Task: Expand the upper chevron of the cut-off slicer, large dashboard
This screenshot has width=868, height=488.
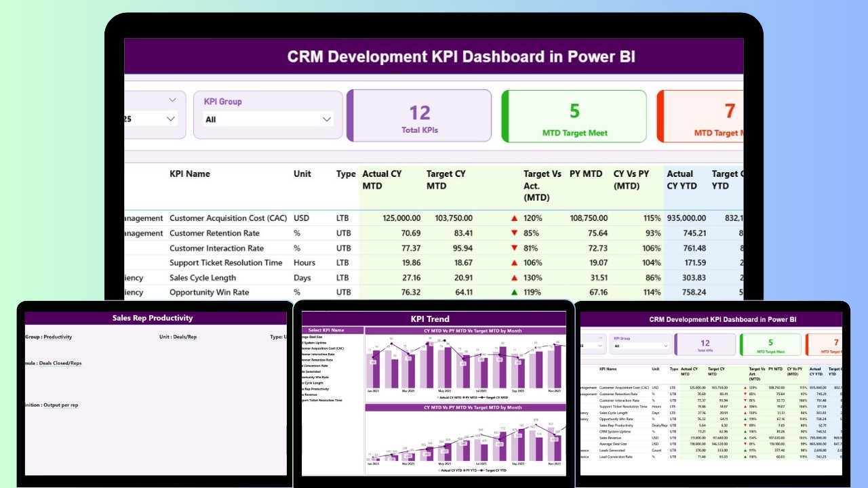Action: (172, 100)
